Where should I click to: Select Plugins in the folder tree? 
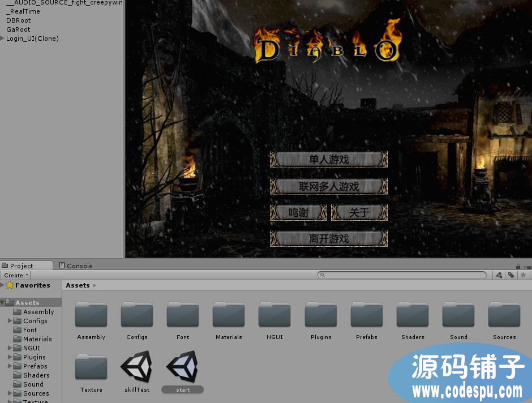pos(35,357)
